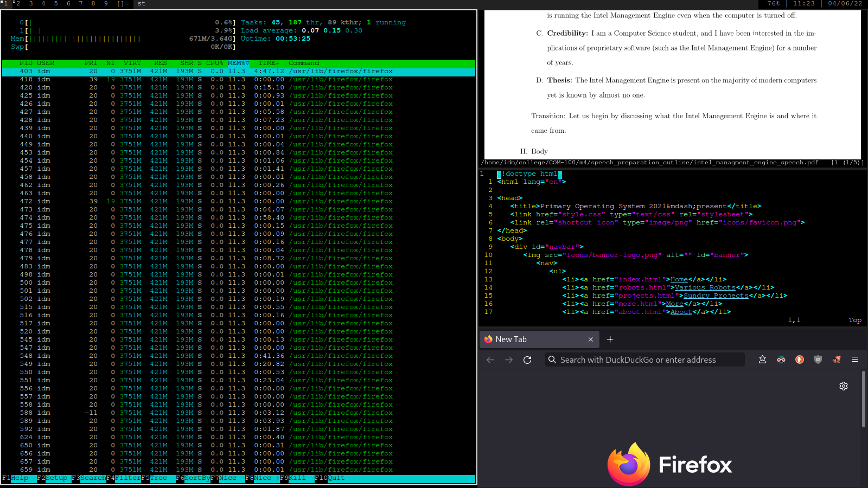This screenshot has height=488, width=868.
Task: Activate htop Filter with F4 button
Action: 124,478
